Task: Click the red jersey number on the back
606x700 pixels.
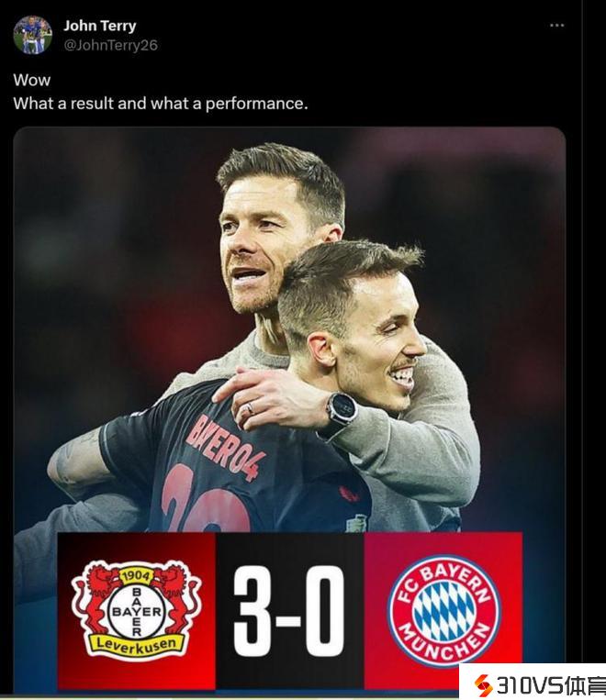Action: (x=206, y=498)
